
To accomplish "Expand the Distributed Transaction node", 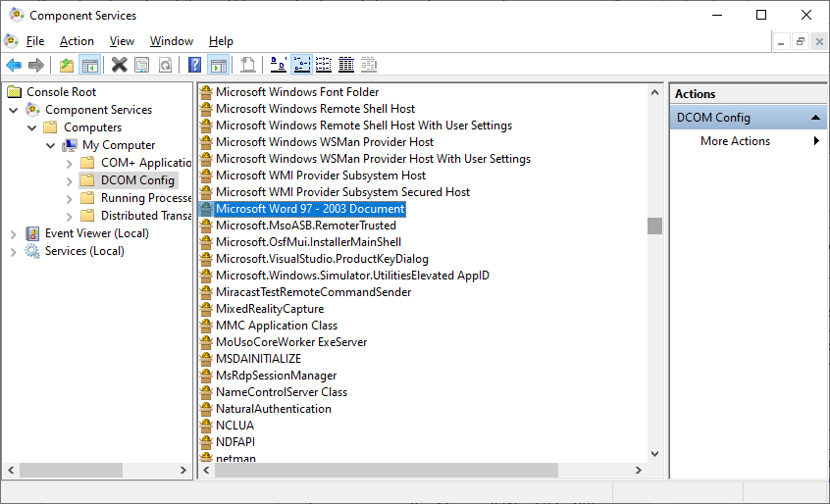I will pos(70,217).
